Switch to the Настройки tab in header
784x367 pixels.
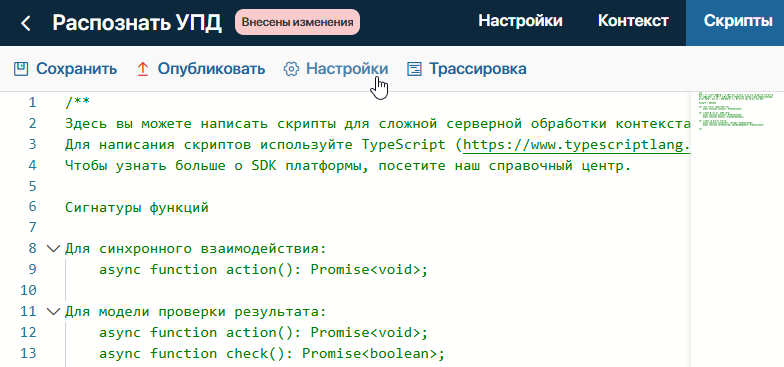520,21
